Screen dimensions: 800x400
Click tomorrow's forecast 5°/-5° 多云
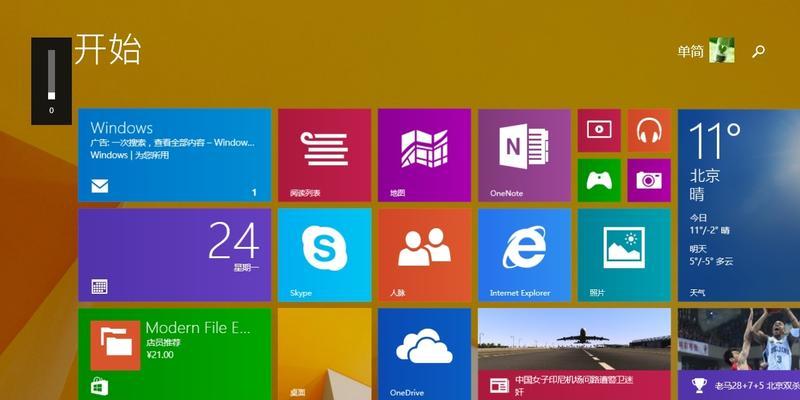coord(711,262)
